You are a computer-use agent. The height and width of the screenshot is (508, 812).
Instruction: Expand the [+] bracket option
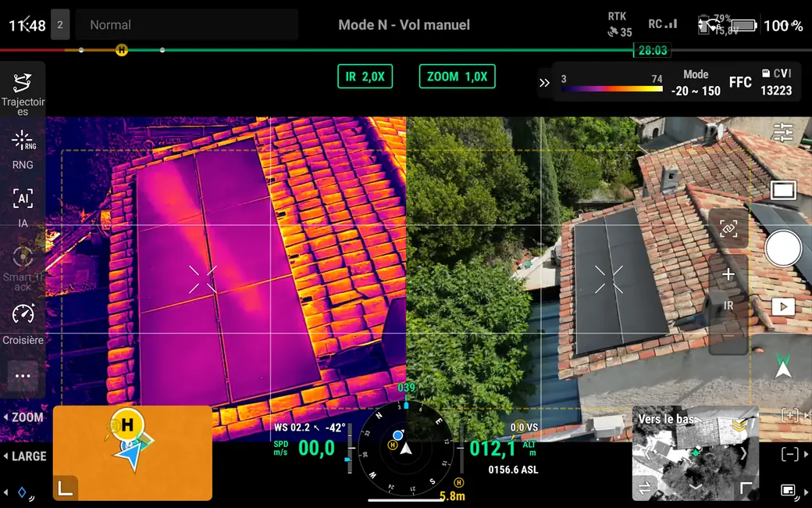click(x=793, y=415)
